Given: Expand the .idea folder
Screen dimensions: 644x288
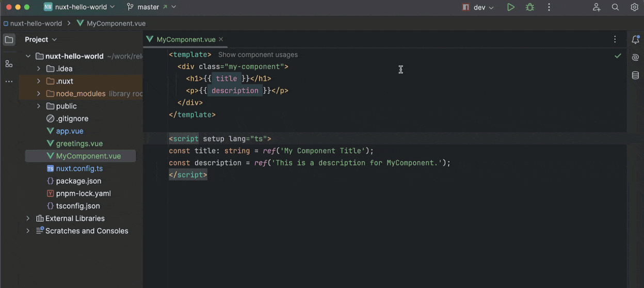Looking at the screenshot, I should 38,69.
